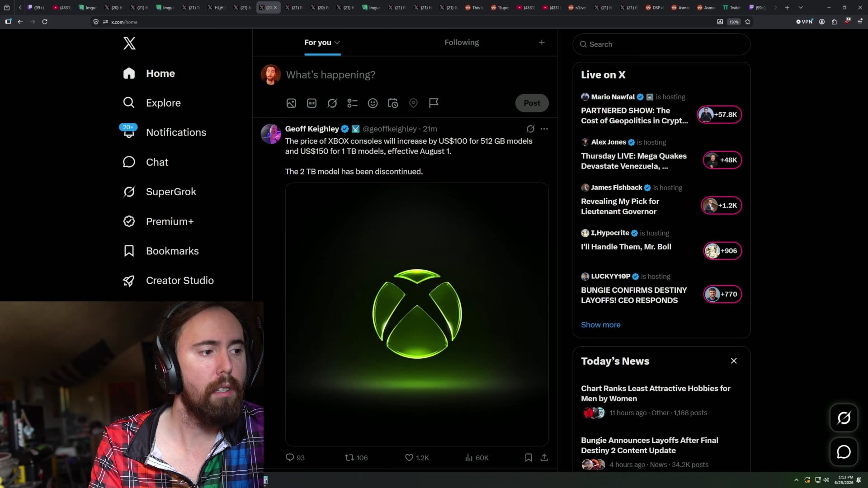Open floating Grok button

pyautogui.click(x=844, y=418)
